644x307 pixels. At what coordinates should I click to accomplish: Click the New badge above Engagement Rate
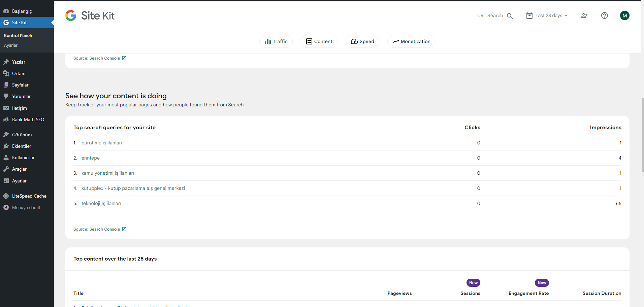(x=542, y=283)
